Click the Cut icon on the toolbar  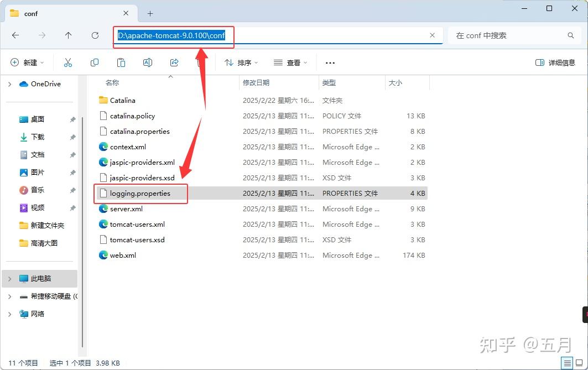tap(68, 62)
